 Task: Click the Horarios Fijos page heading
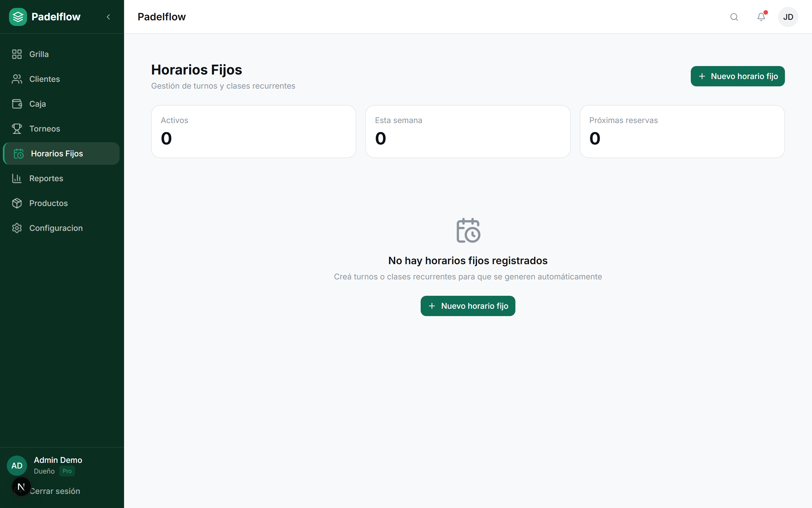pos(197,70)
